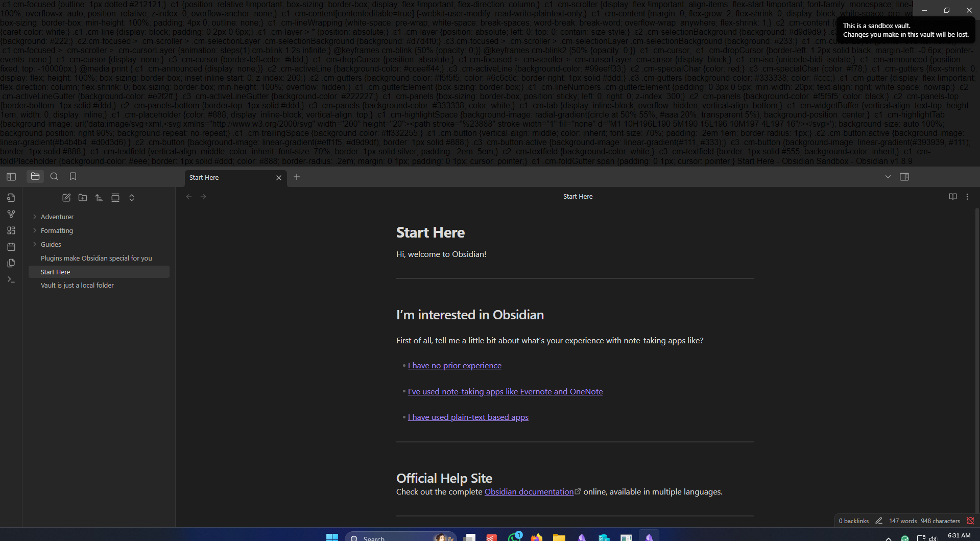The image size is (980, 541).
Task: Change sort order icon
Action: coord(99,198)
